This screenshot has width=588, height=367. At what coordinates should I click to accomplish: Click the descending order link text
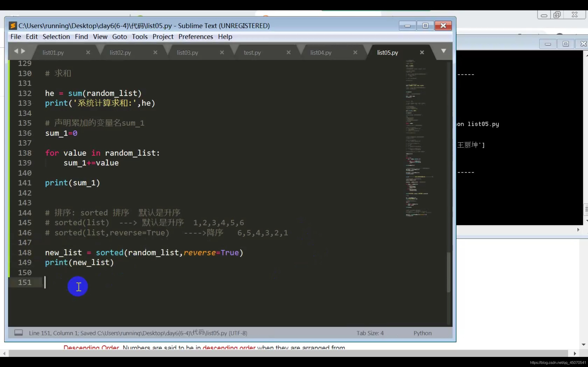[x=229, y=347]
